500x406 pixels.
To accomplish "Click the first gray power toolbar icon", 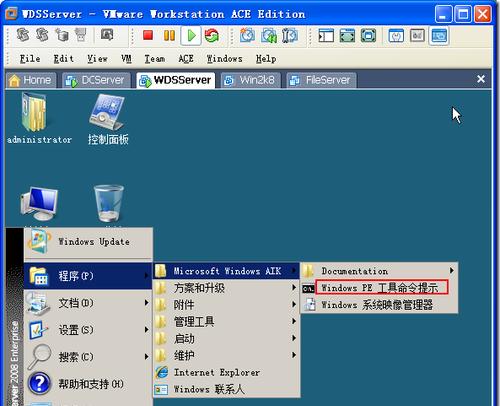I will click(23, 35).
